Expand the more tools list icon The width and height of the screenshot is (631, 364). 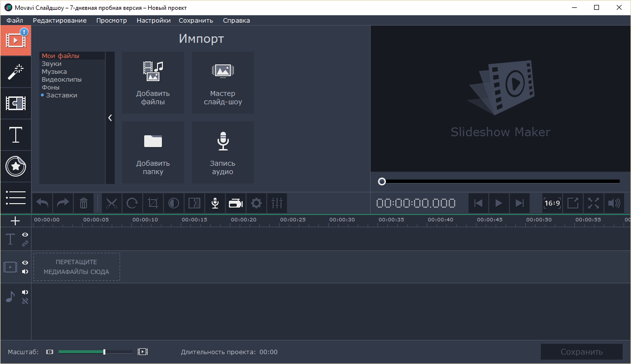click(x=16, y=197)
